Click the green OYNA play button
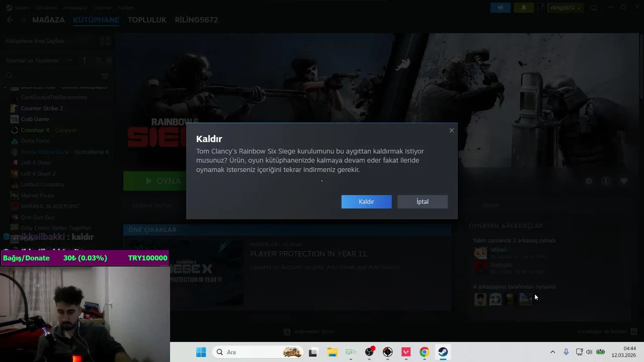 [155, 181]
